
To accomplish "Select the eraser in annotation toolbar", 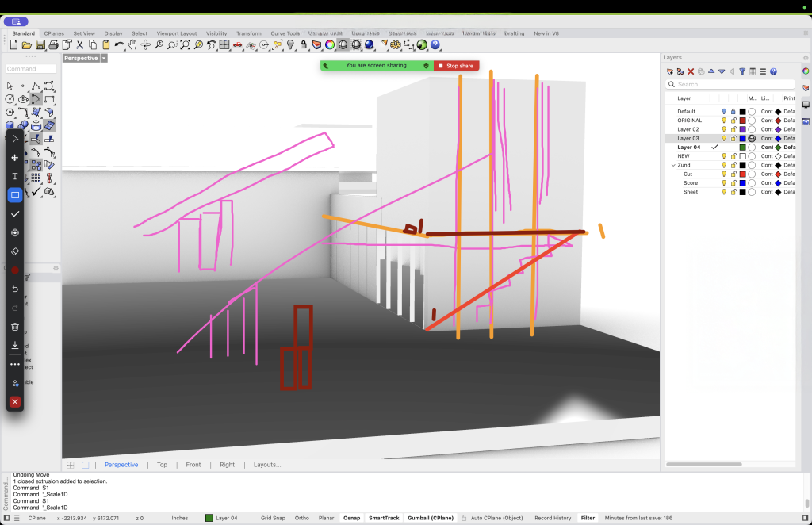I will tap(14, 251).
